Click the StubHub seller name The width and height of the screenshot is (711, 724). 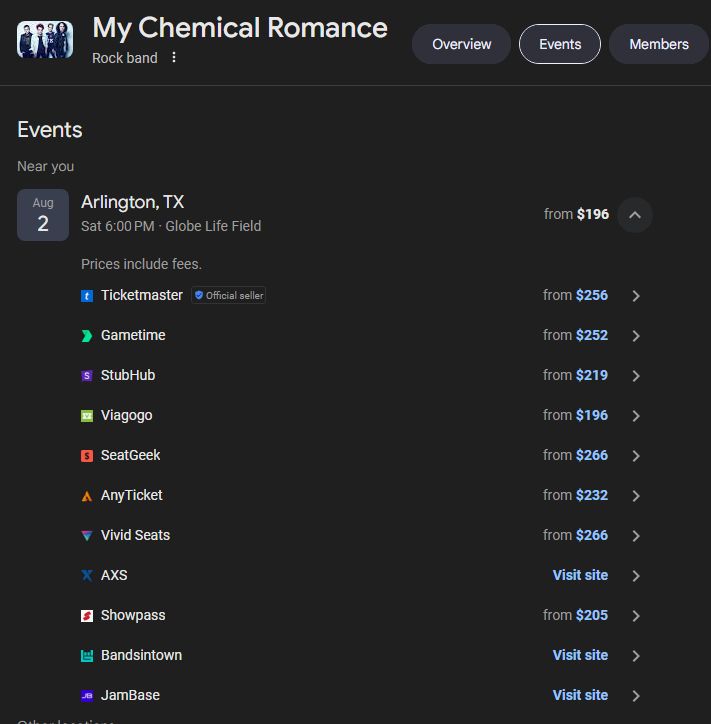pos(128,375)
